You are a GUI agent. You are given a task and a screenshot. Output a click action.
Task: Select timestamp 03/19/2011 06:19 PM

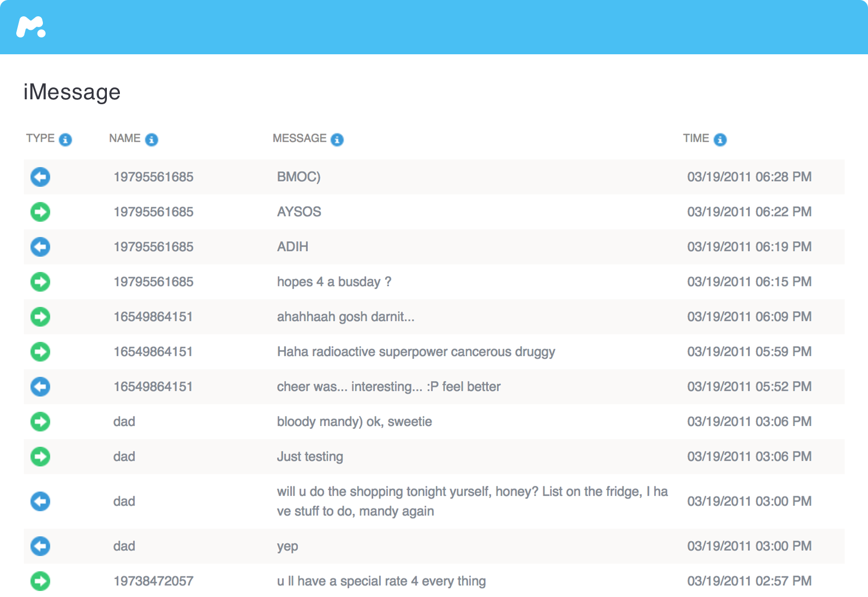(x=749, y=247)
